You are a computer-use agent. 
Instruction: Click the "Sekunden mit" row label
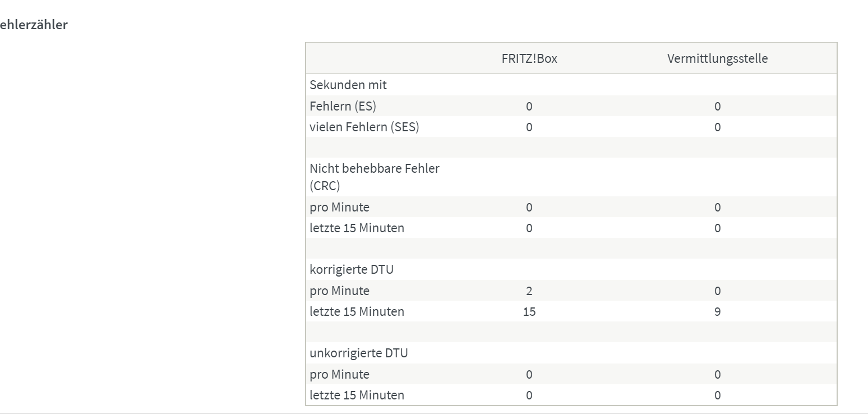click(348, 85)
